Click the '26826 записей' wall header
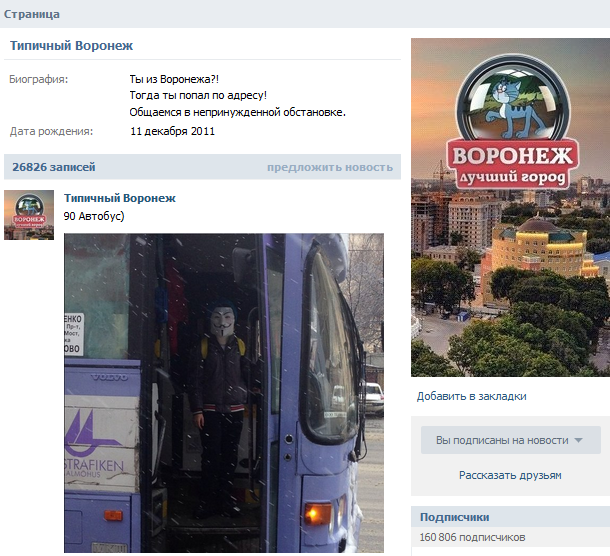The height and width of the screenshot is (556, 610). click(x=54, y=167)
